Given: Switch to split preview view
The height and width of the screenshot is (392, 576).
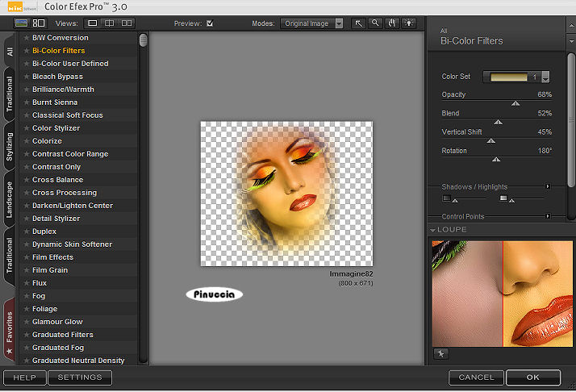Looking at the screenshot, I should tap(111, 23).
